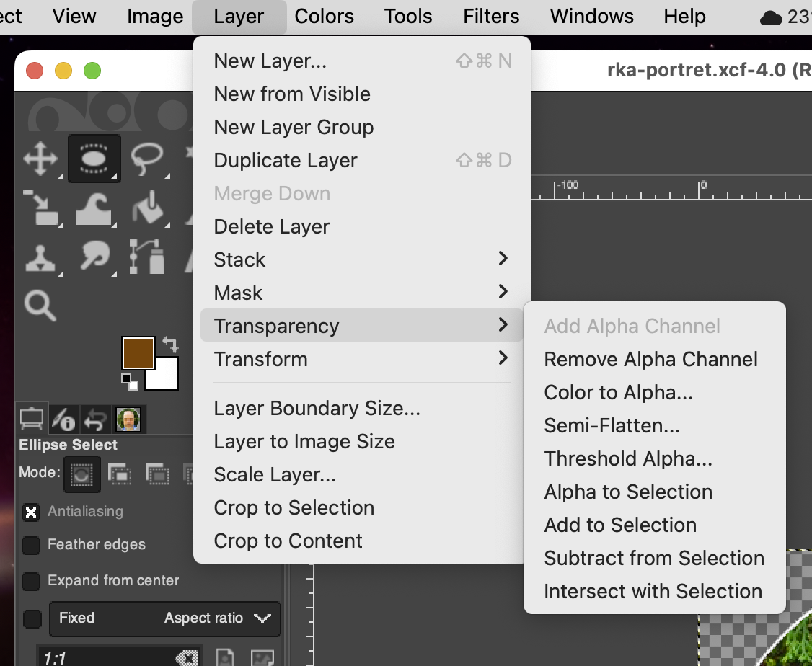Choose Color to Alpha... from submenu
This screenshot has width=812, height=666.
pyautogui.click(x=618, y=393)
